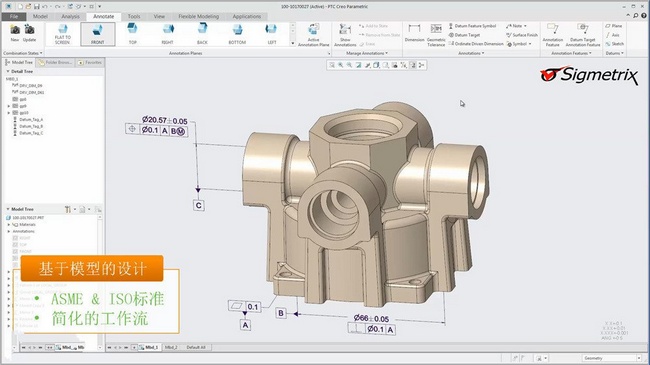
Task: Switch to the Analysis ribbon tab
Action: tap(70, 17)
